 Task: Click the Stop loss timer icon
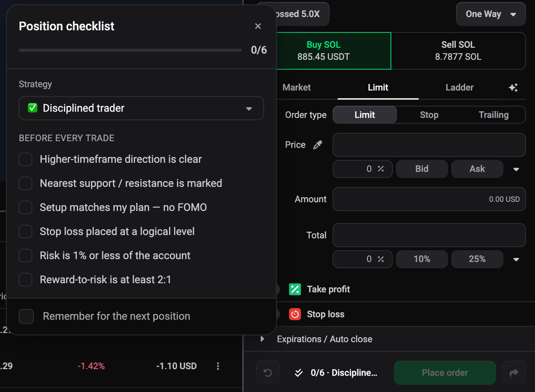295,314
